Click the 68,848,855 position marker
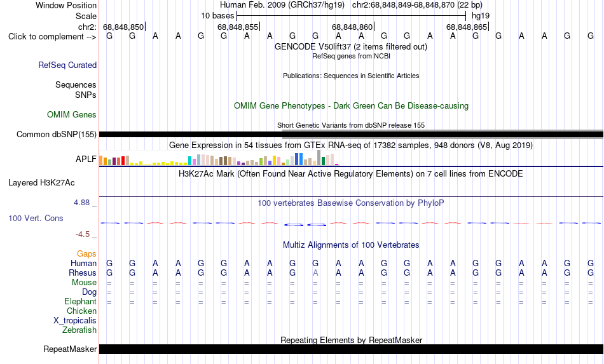Image resolution: width=604 pixels, height=364 pixels. [x=238, y=27]
